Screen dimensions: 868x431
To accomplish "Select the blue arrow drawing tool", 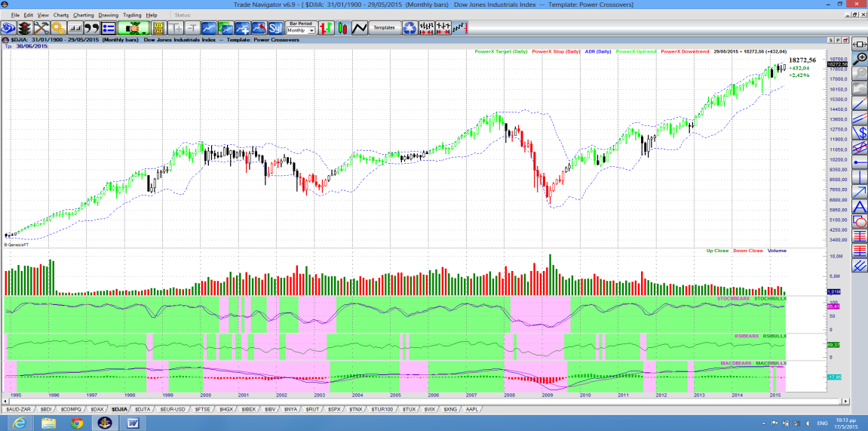I will tap(860, 192).
